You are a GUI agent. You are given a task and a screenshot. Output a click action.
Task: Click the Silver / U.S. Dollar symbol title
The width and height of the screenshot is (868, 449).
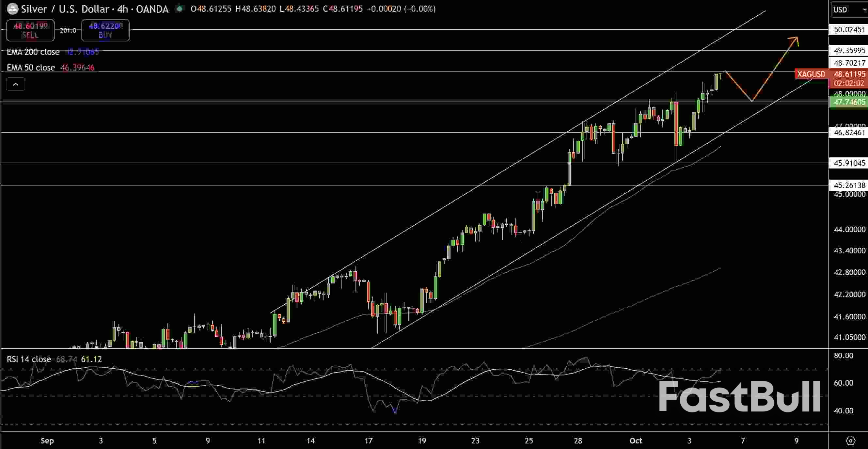[x=67, y=9]
